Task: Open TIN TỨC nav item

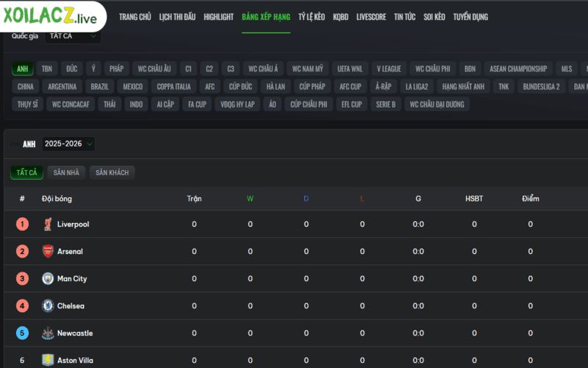Action: 405,17
